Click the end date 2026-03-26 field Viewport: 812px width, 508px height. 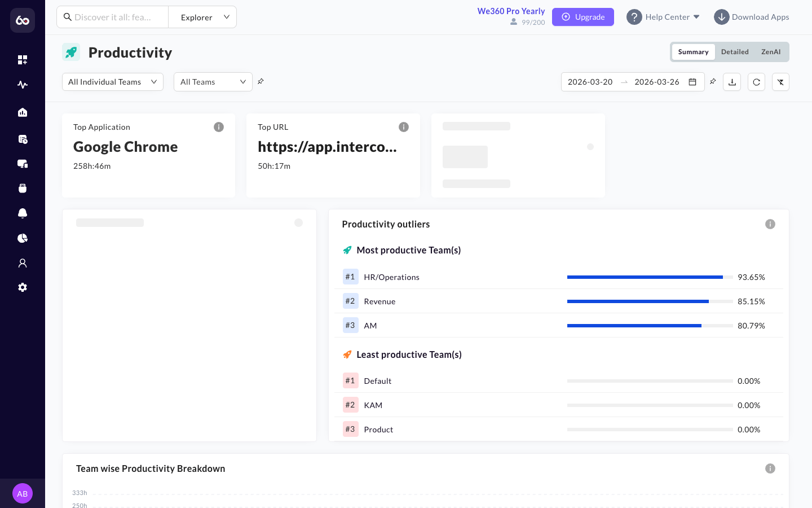coord(657,82)
